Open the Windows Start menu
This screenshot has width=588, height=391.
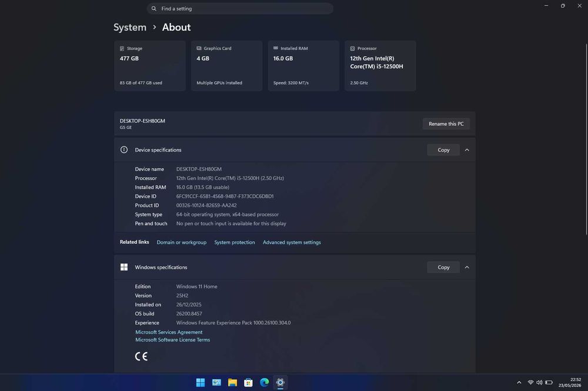[x=201, y=382]
